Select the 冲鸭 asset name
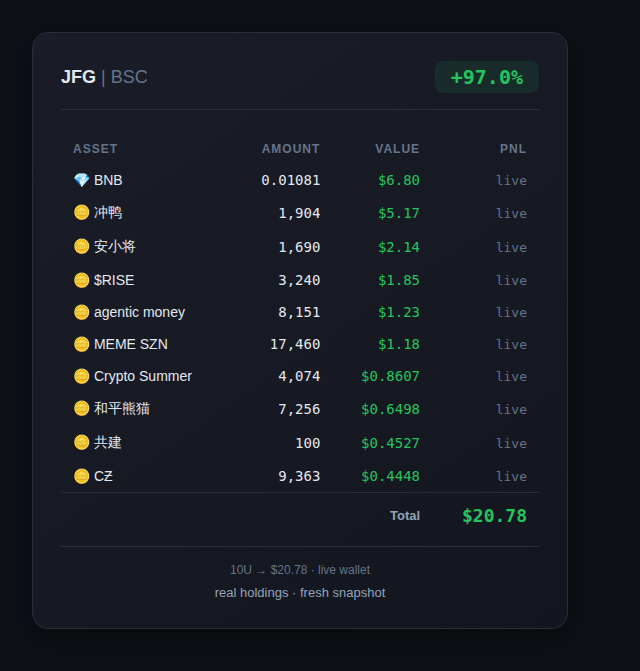This screenshot has height=671, width=640. pos(108,212)
